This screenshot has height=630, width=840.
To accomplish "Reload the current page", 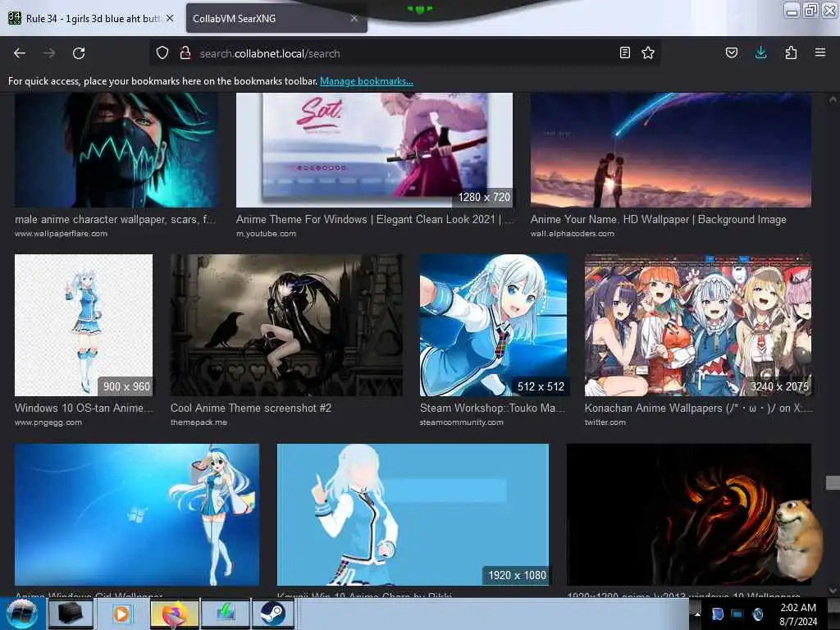I will click(x=79, y=53).
